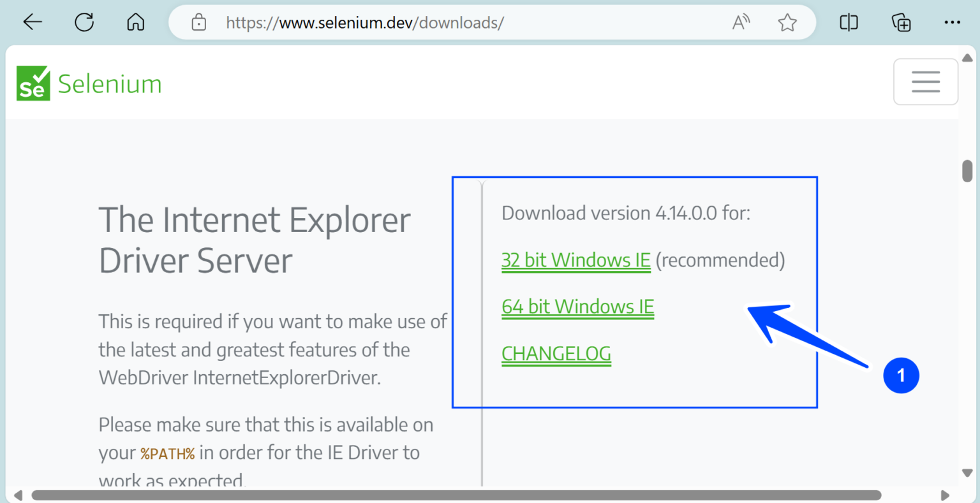Download the 32 bit Windows IE driver

[x=575, y=260]
